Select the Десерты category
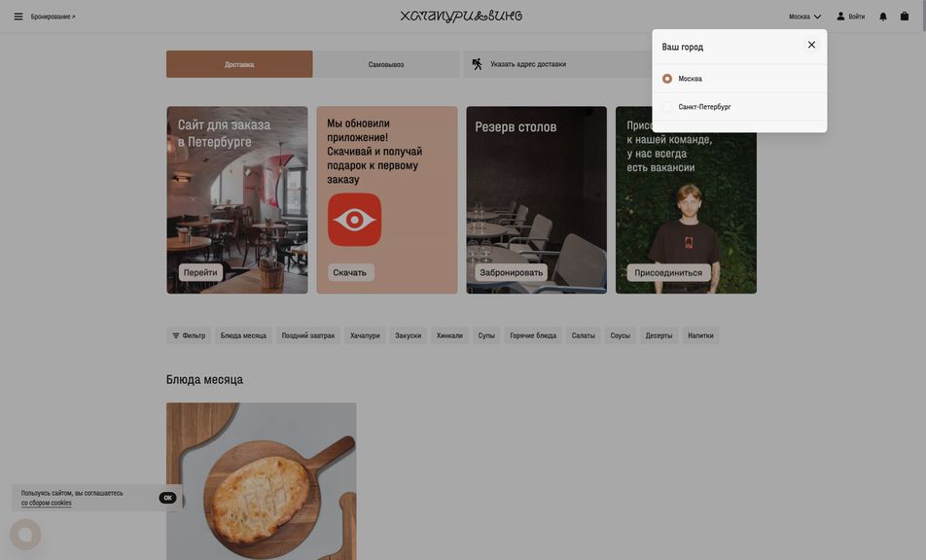This screenshot has width=926, height=560. [x=659, y=335]
